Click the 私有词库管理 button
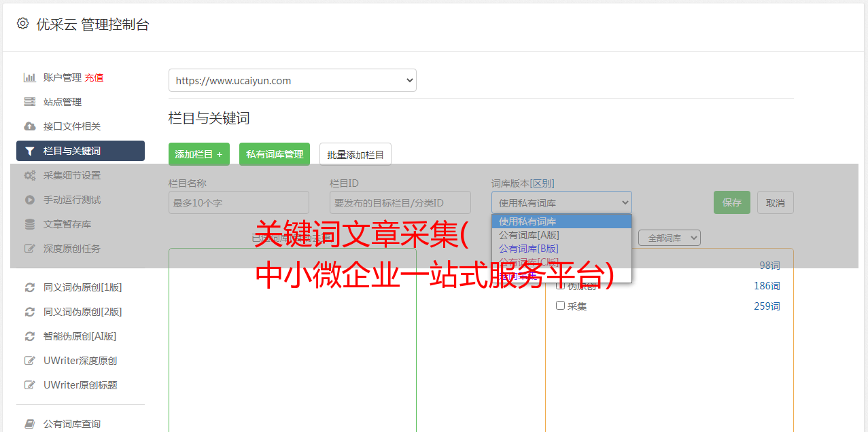This screenshot has width=868, height=432. tap(275, 154)
